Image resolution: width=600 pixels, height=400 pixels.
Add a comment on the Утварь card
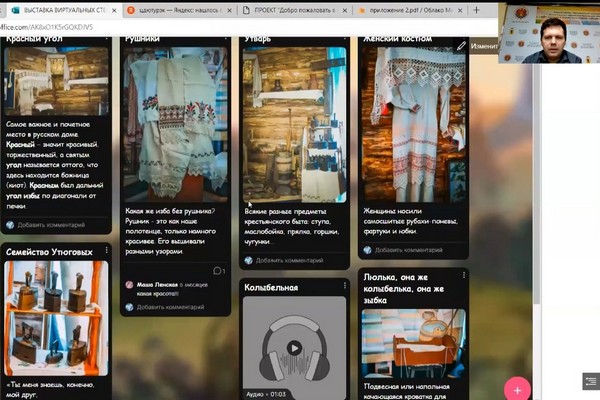(290, 261)
